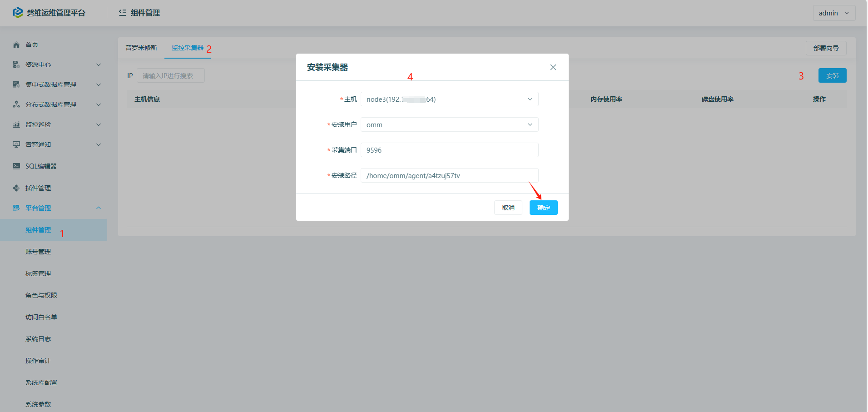The width and height of the screenshot is (868, 412).
Task: Click the 平台管理 icon
Action: point(16,208)
